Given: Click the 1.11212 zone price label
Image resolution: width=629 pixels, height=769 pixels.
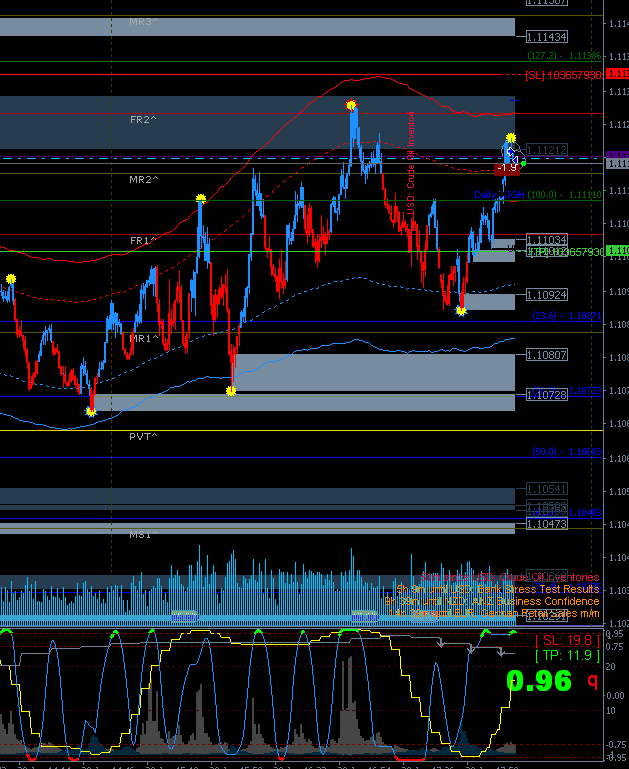Looking at the screenshot, I should tap(547, 150).
